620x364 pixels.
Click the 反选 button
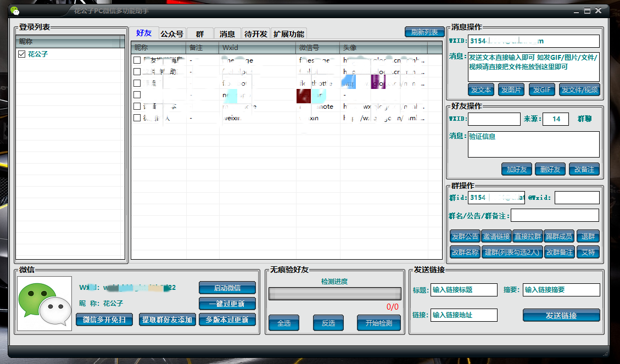(x=328, y=323)
